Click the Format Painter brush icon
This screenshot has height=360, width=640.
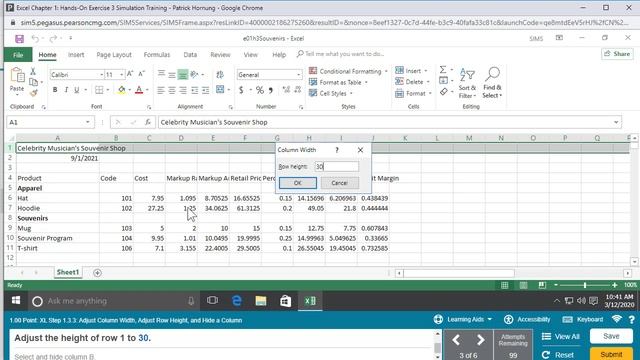[x=33, y=93]
